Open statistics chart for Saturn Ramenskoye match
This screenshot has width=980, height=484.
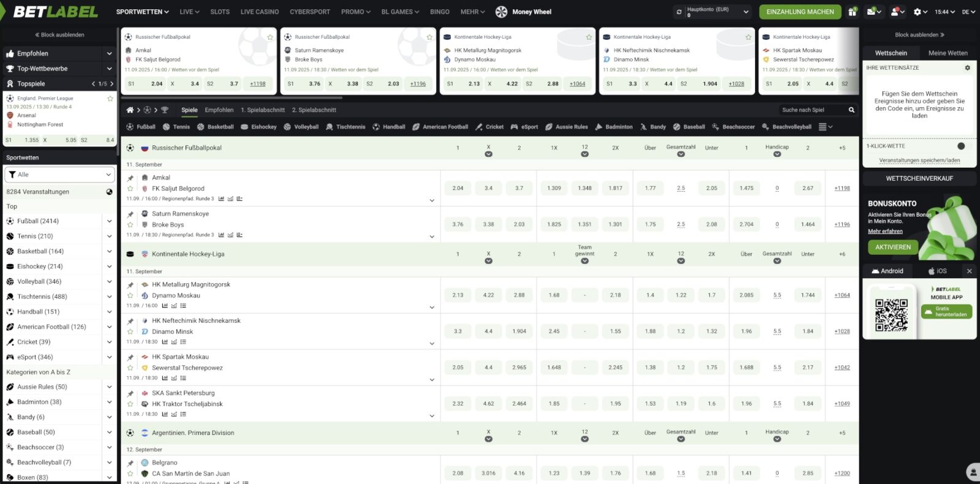221,235
